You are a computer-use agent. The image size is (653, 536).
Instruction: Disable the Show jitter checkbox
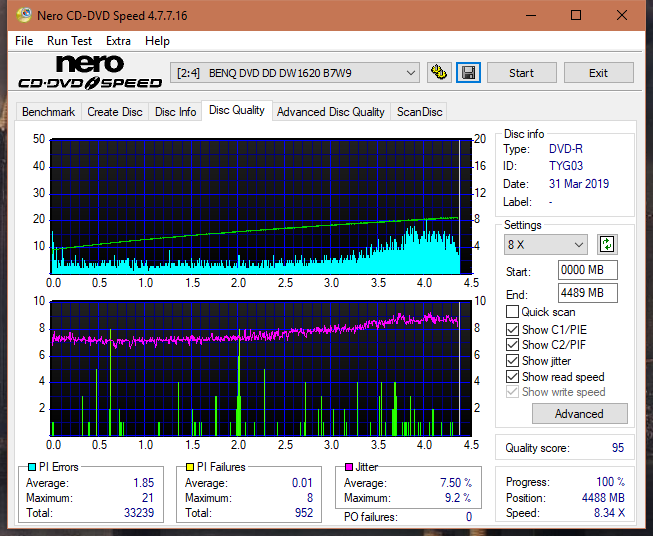tap(513, 361)
